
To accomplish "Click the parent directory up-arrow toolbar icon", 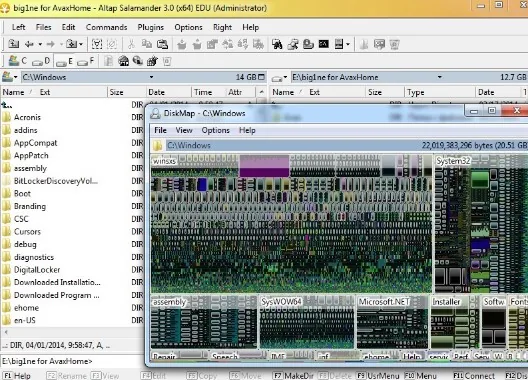I will tap(13, 44).
